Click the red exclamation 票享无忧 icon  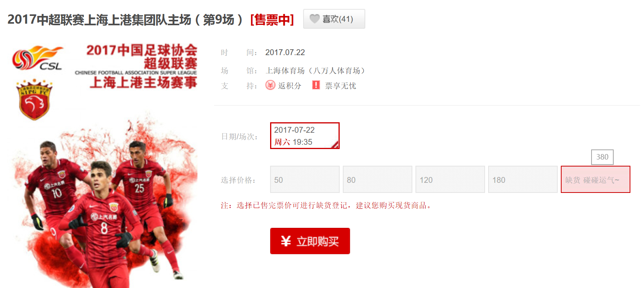pos(316,85)
